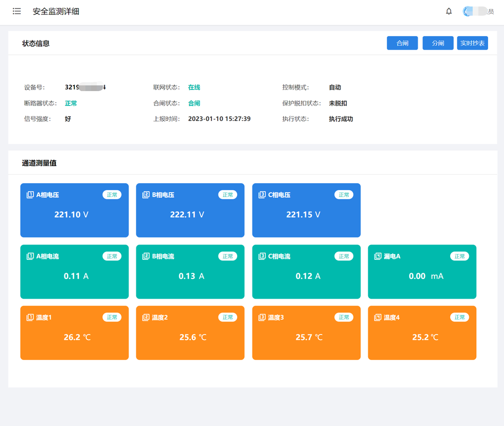The width and height of the screenshot is (504, 426).
Task: Click the user avatar in header
Action: point(468,11)
